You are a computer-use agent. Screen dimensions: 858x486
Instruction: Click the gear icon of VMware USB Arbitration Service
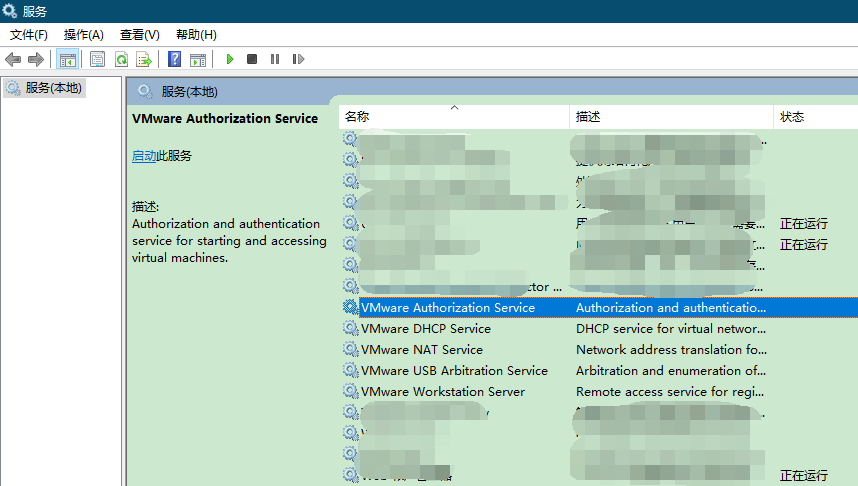pyautogui.click(x=350, y=371)
